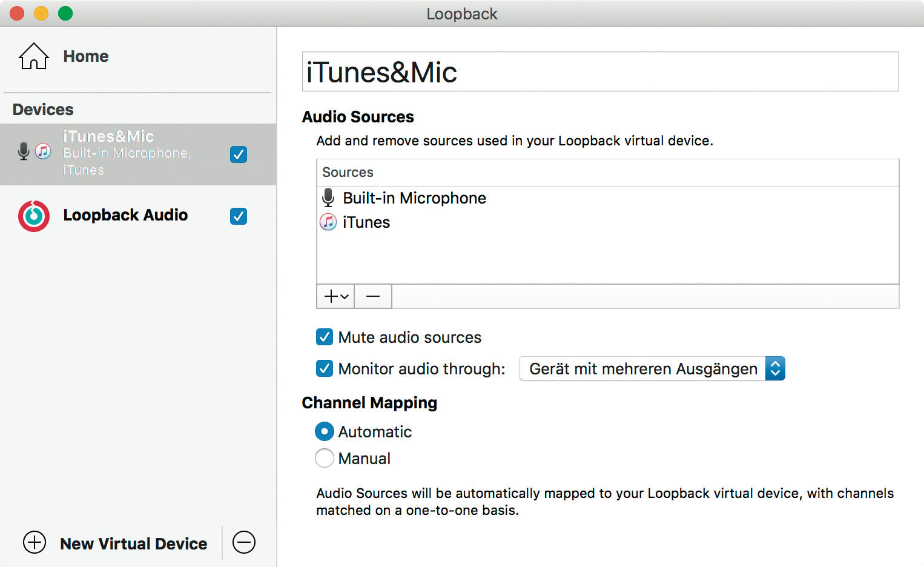Click the plus circle New Virtual Device icon
The width and height of the screenshot is (924, 567).
pyautogui.click(x=35, y=542)
